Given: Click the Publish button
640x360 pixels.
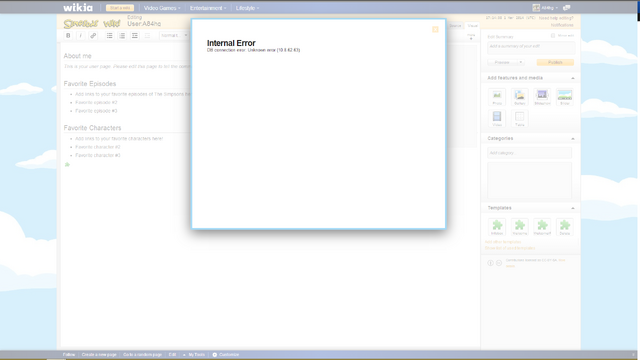Looking at the screenshot, I should [555, 62].
